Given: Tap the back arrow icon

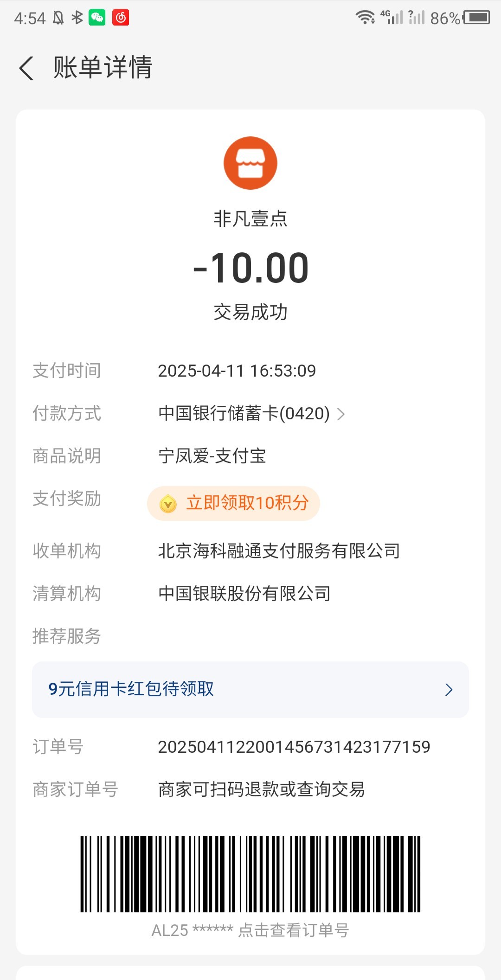Looking at the screenshot, I should [x=27, y=68].
